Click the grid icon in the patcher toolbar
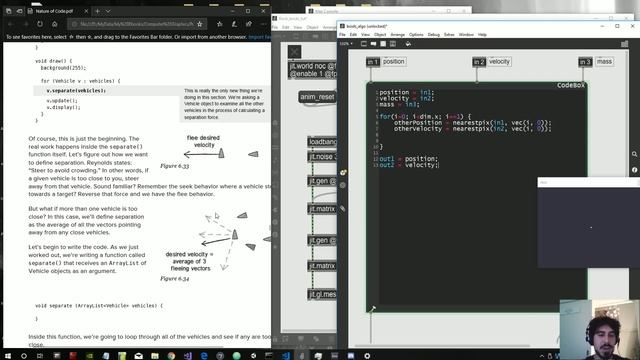This screenshot has height=360, width=640. 393,44
